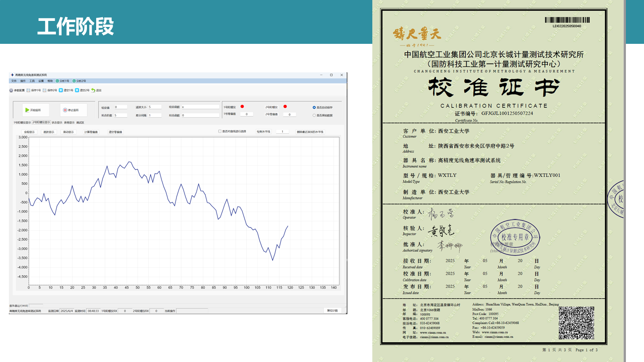Click certificate number GFJGJL1001250507224

tap(507, 113)
